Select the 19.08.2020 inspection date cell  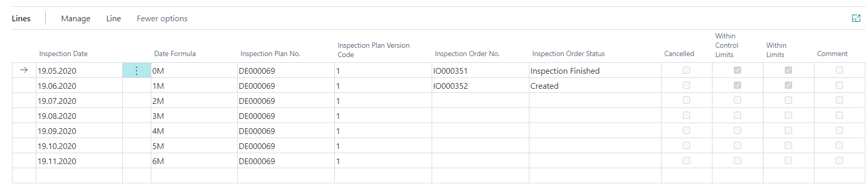[x=79, y=116]
